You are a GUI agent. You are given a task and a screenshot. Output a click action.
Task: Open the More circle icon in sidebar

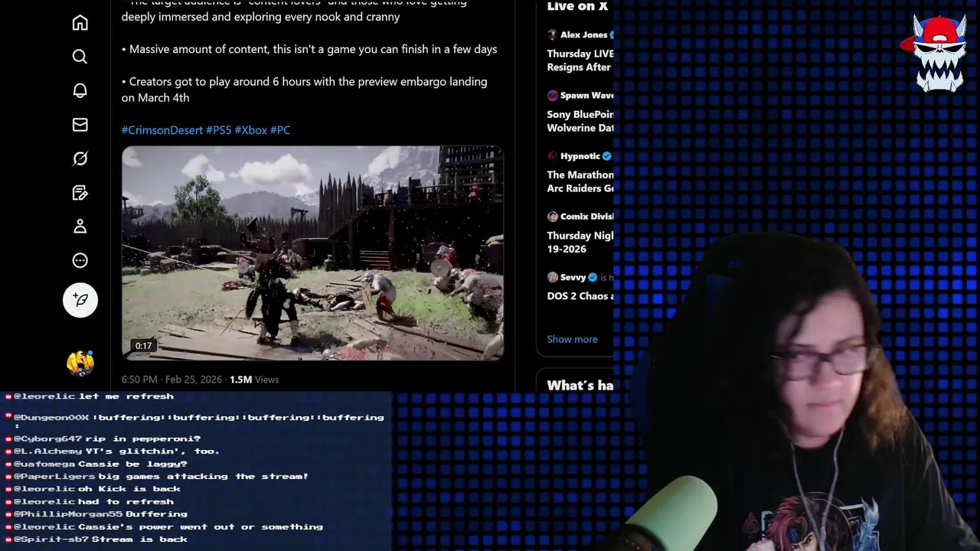pos(80,261)
